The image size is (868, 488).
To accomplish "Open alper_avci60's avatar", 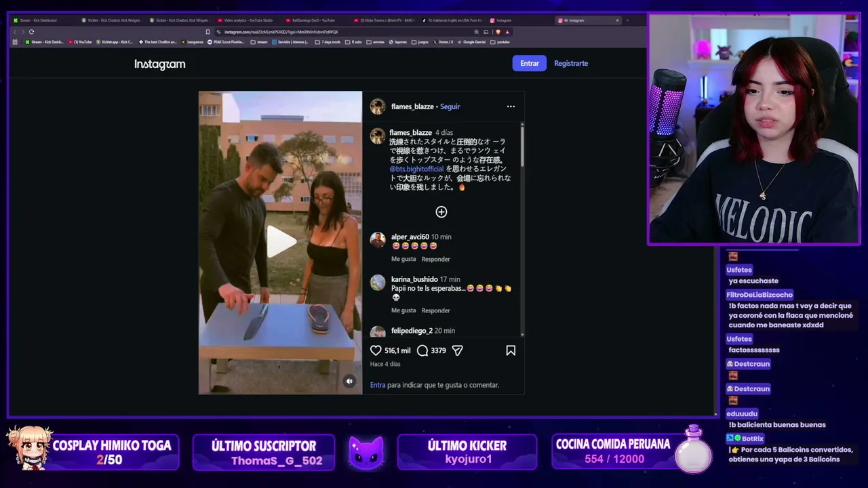I will (x=378, y=239).
